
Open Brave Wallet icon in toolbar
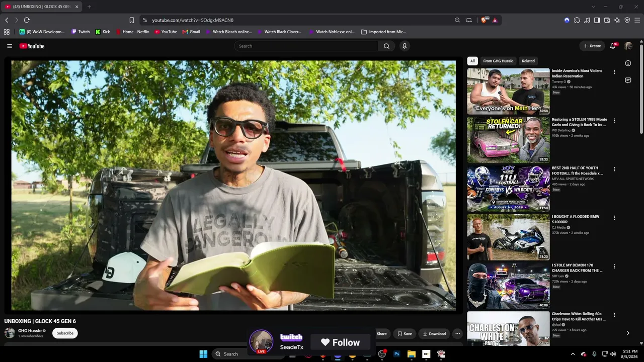607,20
